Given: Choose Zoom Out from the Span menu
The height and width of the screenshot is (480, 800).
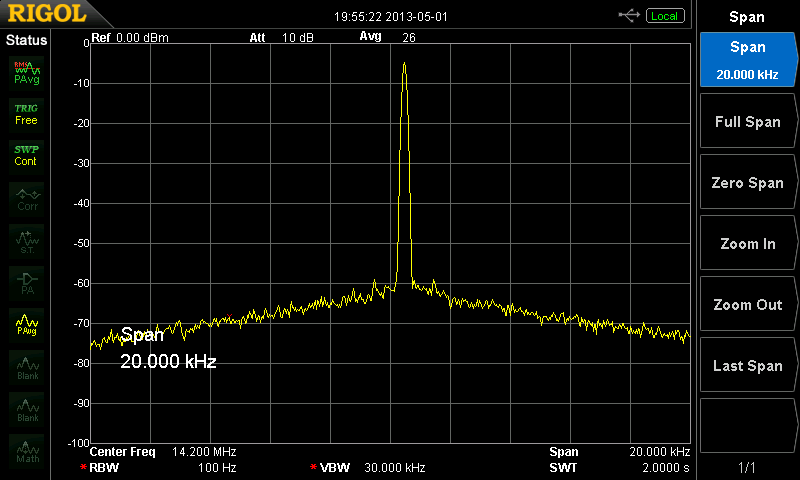Looking at the screenshot, I should pyautogui.click(x=747, y=305).
